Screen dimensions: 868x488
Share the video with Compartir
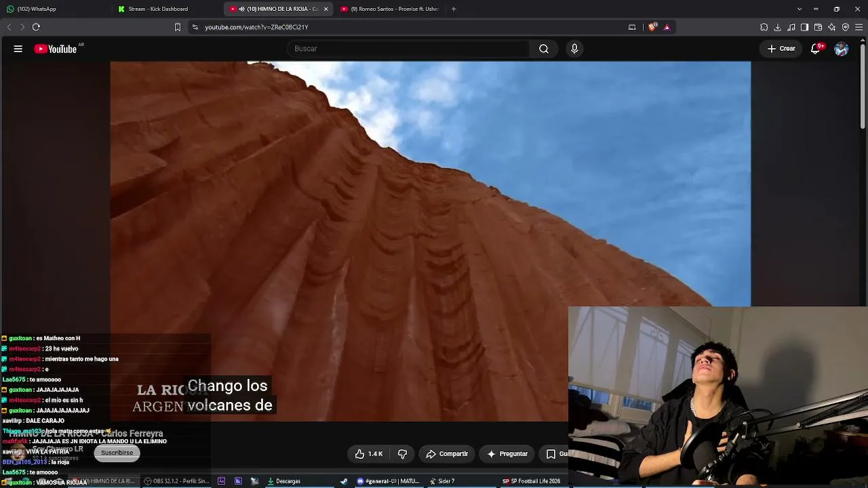447,453
